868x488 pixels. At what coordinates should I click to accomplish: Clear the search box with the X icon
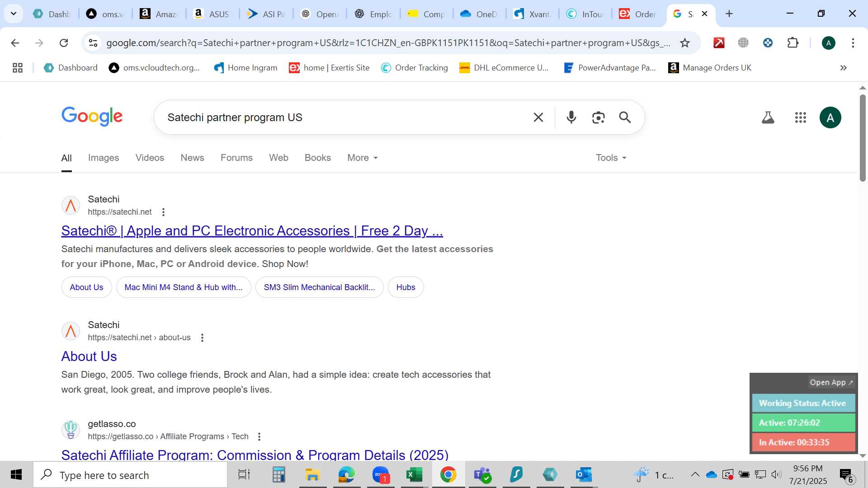click(538, 117)
